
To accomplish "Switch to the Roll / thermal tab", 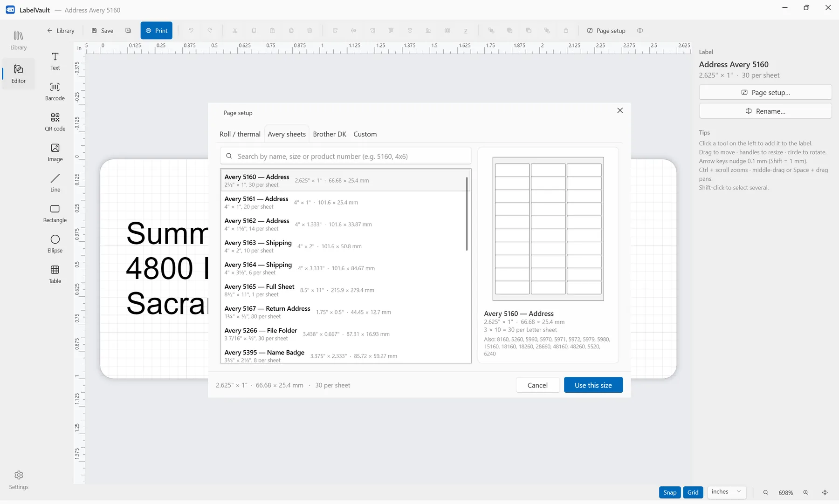I will (x=240, y=134).
